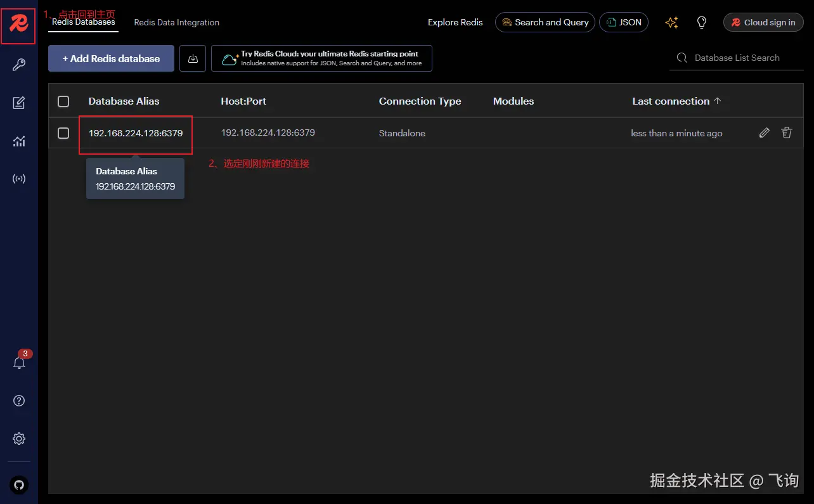Click the Standalone connection type cell
The image size is (814, 504).
tap(402, 133)
